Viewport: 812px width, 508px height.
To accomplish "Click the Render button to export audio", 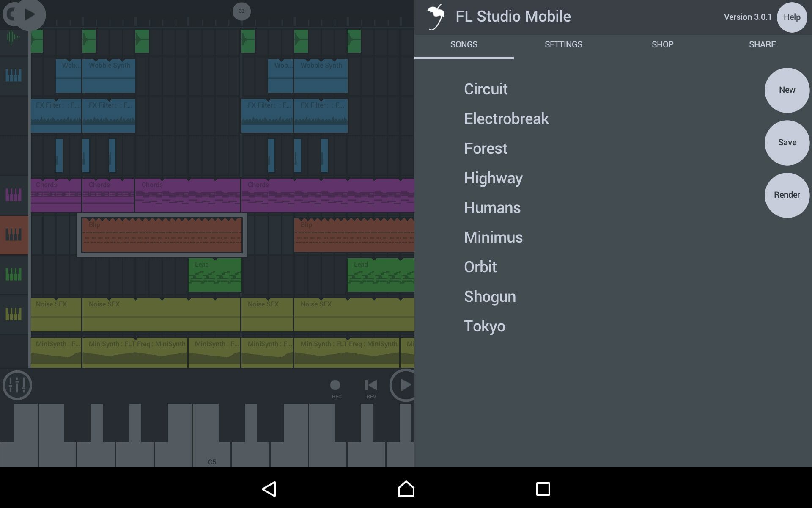I will [787, 195].
